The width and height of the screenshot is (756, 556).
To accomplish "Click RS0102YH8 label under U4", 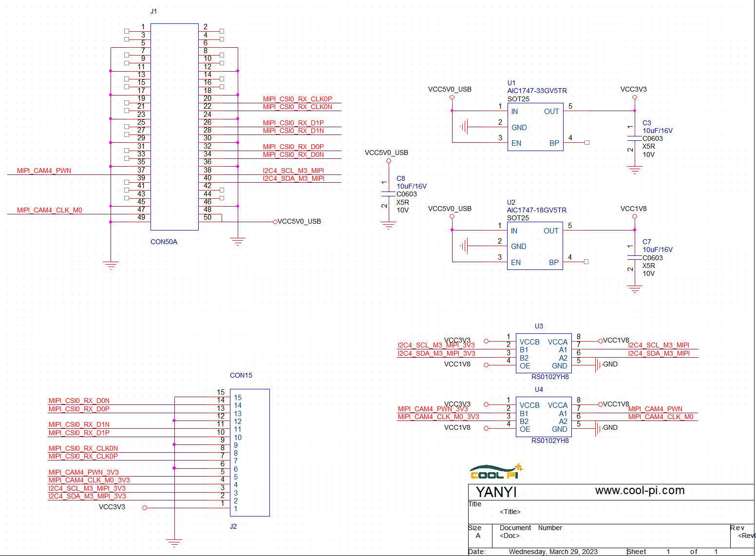I will [x=550, y=441].
